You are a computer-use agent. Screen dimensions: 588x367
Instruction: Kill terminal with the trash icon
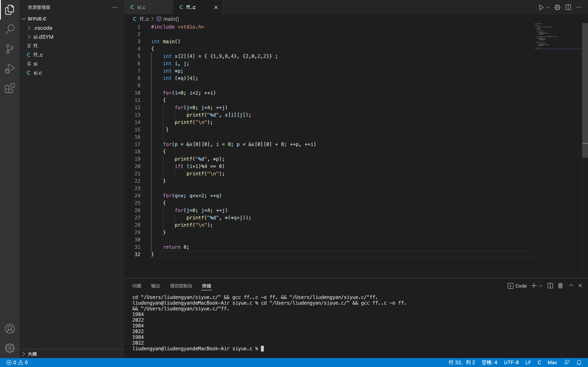560,286
